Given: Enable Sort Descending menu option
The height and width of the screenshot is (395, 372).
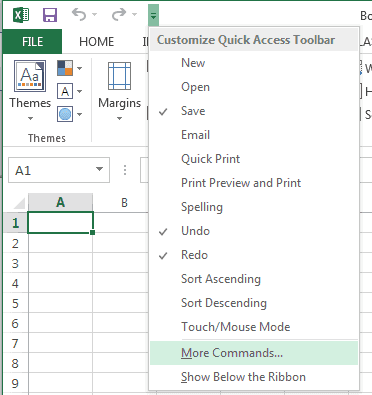Looking at the screenshot, I should coord(254,303).
